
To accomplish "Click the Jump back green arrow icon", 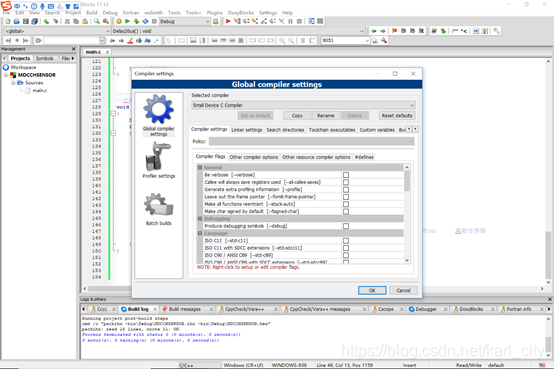I will [x=374, y=31].
